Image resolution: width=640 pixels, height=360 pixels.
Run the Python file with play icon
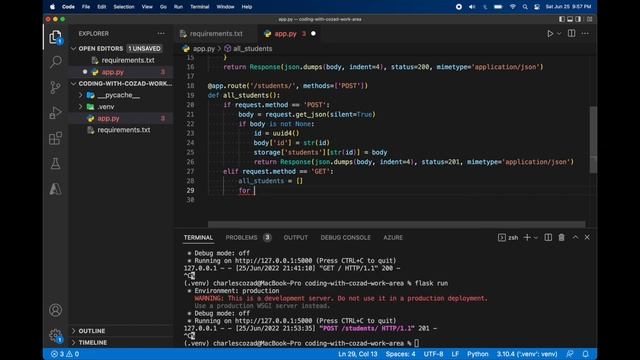click(550, 33)
